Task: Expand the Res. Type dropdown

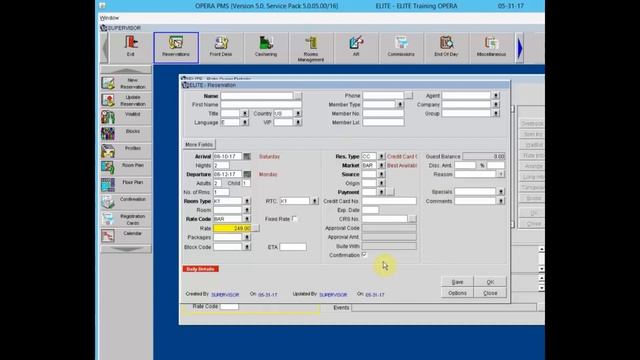Action: (381, 156)
